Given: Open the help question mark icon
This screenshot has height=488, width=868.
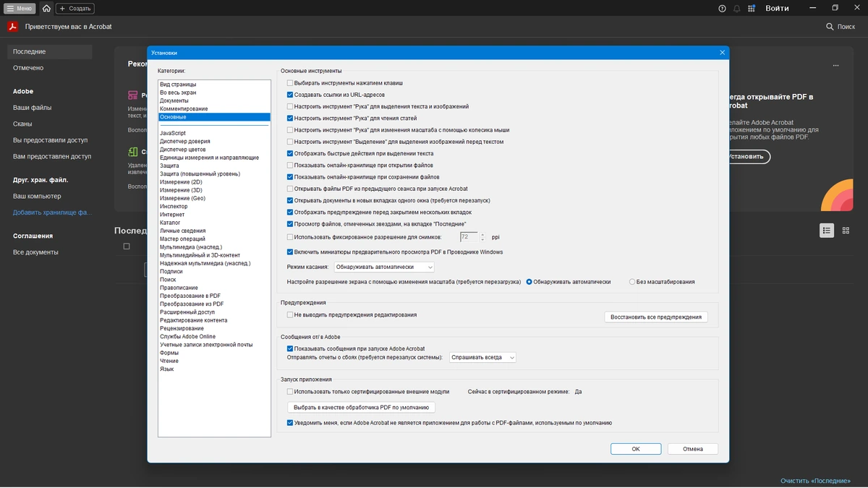Looking at the screenshot, I should (722, 9).
